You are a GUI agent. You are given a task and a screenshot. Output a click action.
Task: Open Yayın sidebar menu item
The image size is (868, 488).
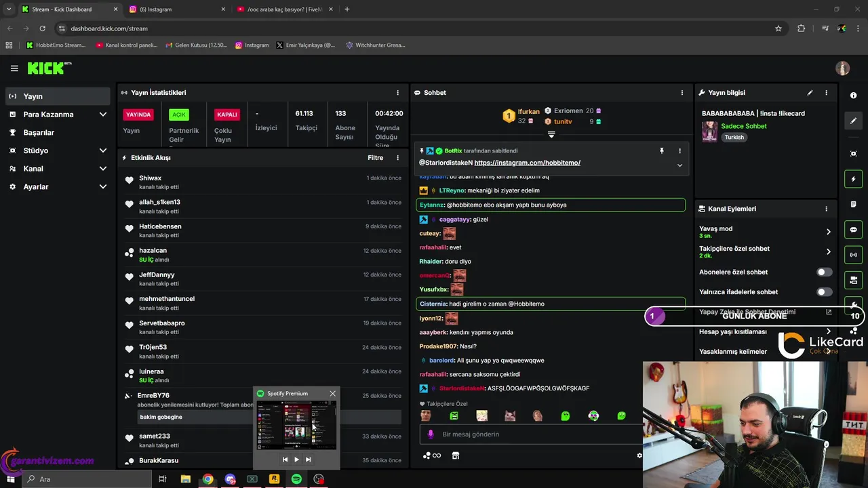tap(58, 96)
